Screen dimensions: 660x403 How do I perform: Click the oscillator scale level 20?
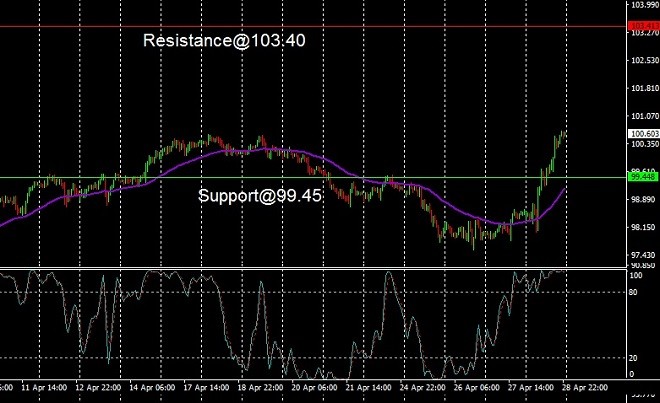(633, 358)
